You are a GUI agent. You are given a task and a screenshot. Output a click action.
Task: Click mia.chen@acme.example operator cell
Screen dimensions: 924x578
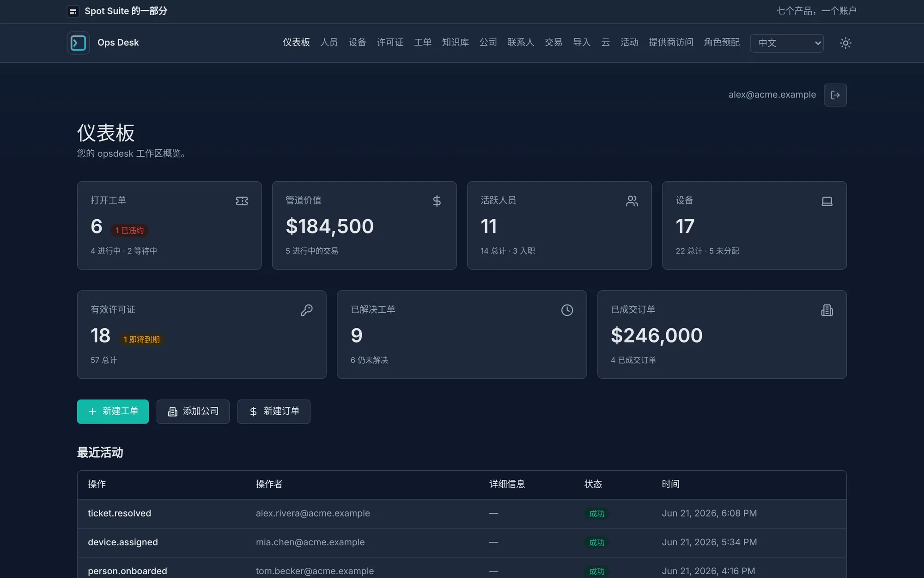point(310,542)
